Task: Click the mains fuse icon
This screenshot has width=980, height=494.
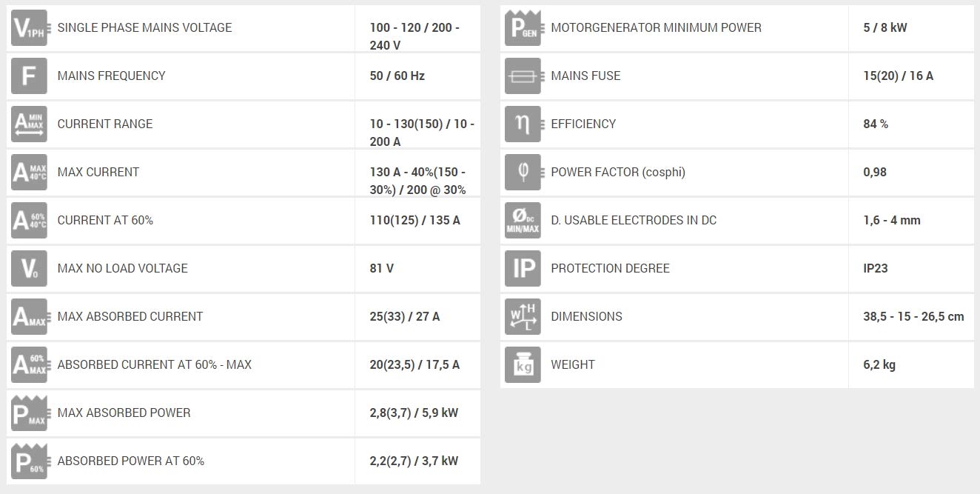Action: click(x=523, y=76)
